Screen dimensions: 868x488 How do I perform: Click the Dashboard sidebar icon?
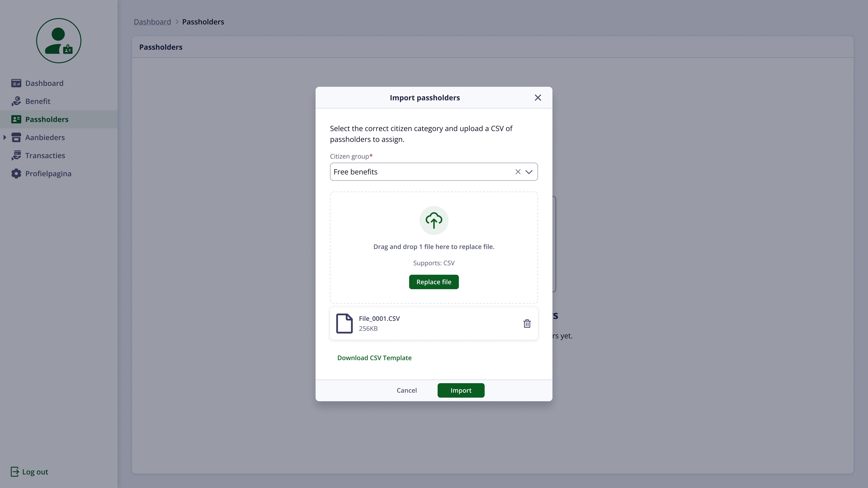(x=16, y=83)
